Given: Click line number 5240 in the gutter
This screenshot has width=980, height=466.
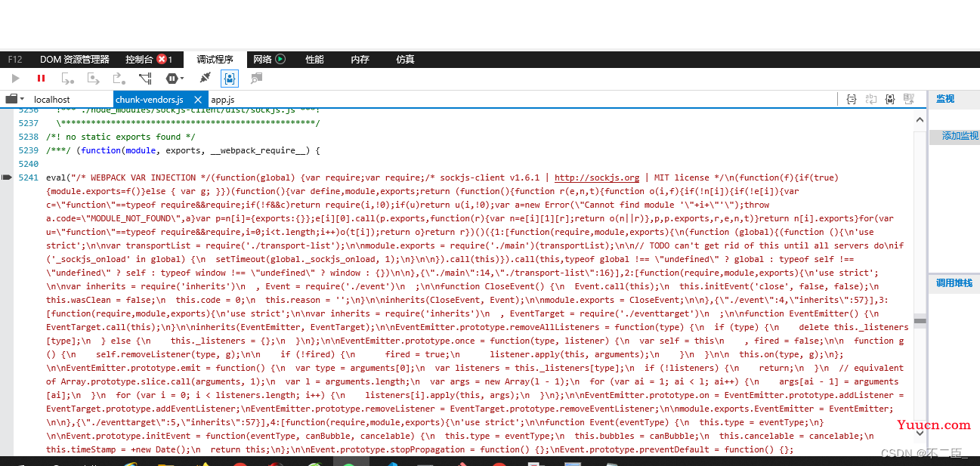Looking at the screenshot, I should 28,164.
